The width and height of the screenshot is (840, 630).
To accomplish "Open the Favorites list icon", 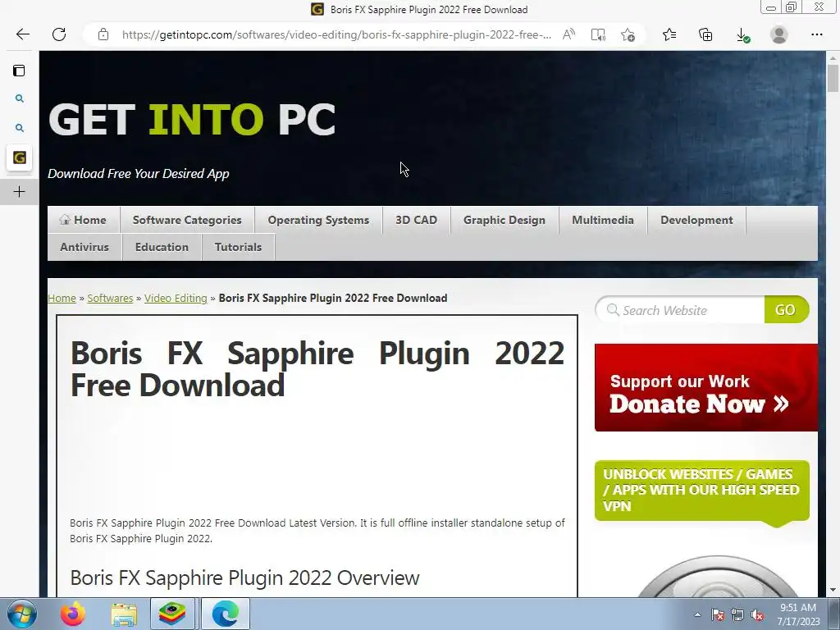I will point(669,34).
